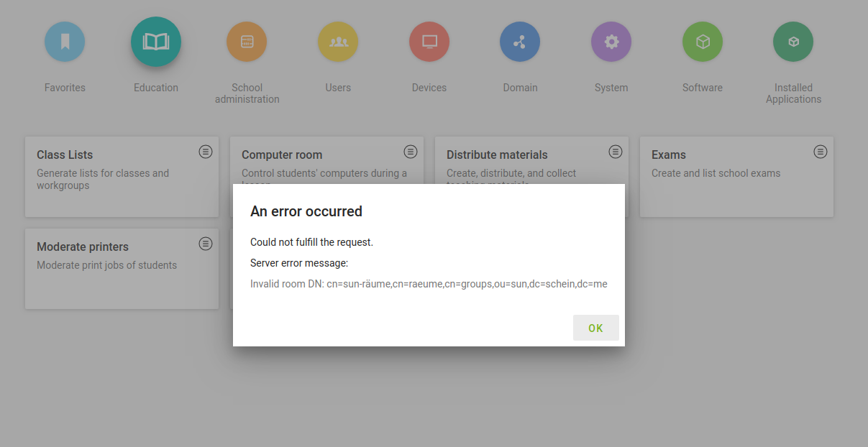Click the Software category label
The image size is (868, 447).
(703, 88)
